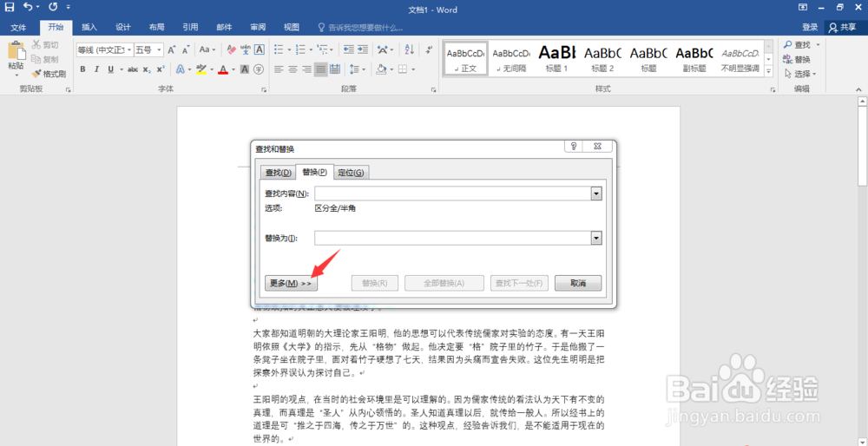This screenshot has width=868, height=446.
Task: Expand the Replace with history dropdown
Action: coord(596,238)
